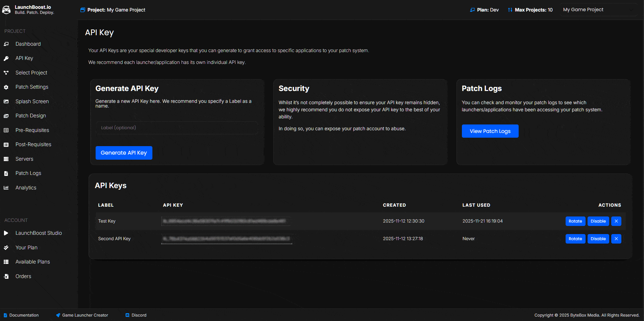Click last used '2025-11-21 16:19:04'
The height and width of the screenshot is (321, 644).
tap(482, 221)
